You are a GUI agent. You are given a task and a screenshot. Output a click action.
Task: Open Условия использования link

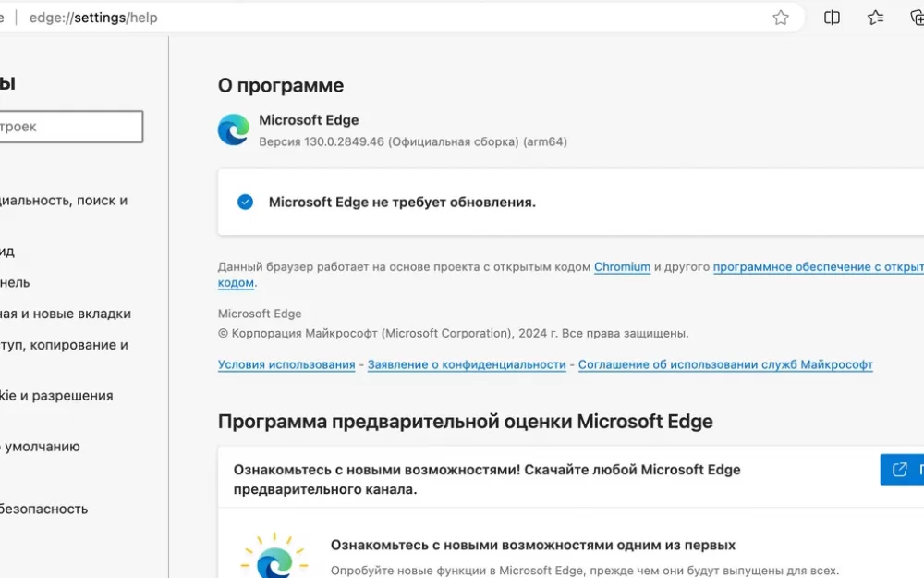point(286,364)
